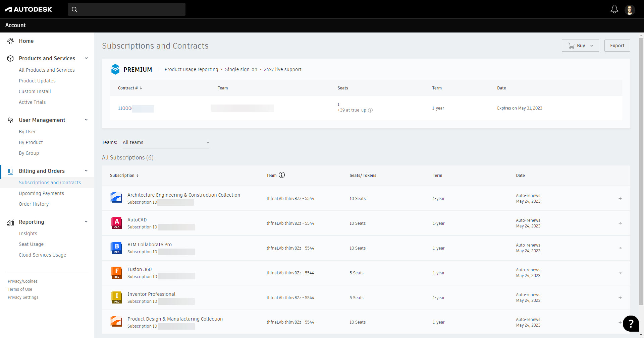Open the help question mark bubble
Viewport: 644px width, 338px height.
coord(631,324)
